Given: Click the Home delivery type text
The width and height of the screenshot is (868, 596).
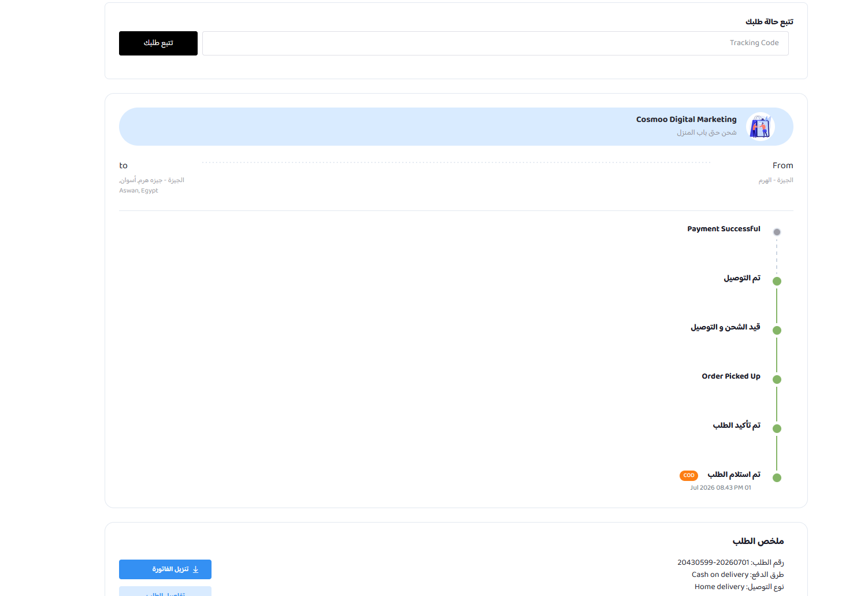Looking at the screenshot, I should (x=719, y=587).
